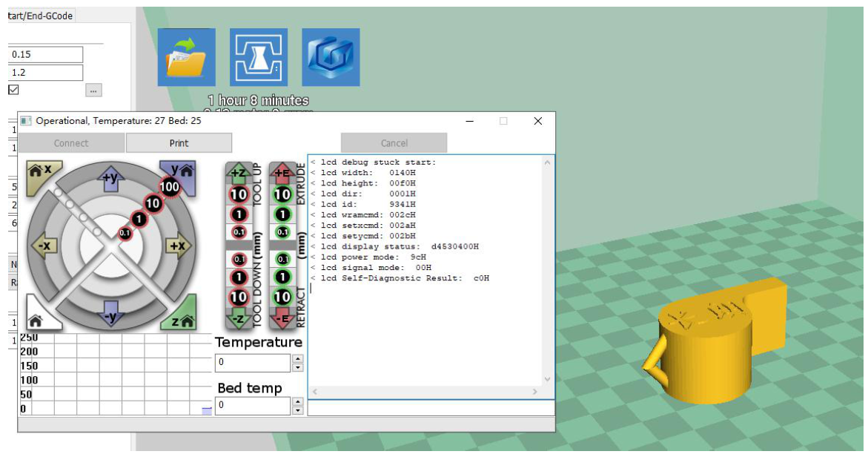Screen dimensions: 868x457
Task: Retract 10 mm of filament
Action: [282, 297]
